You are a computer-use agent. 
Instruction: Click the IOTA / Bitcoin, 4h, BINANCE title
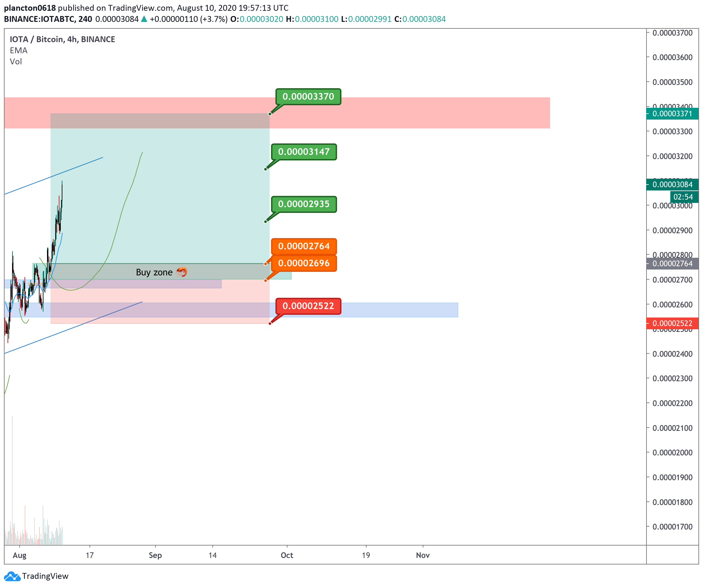point(63,40)
